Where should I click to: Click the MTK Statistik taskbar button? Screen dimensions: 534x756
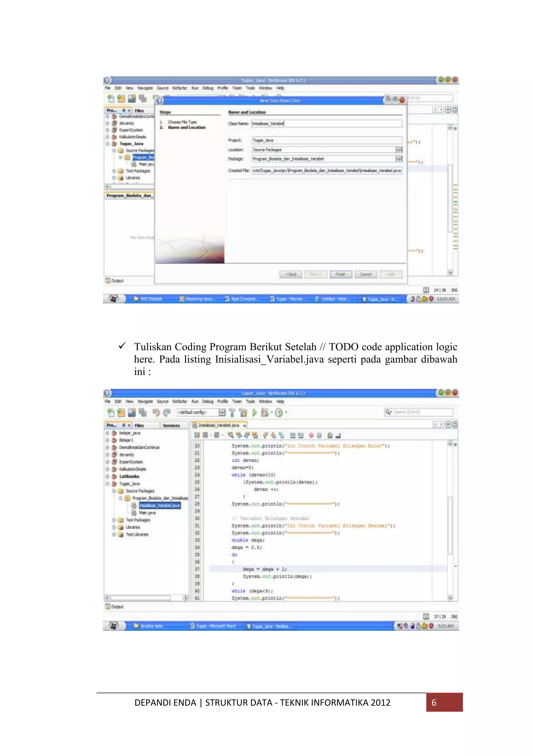[148, 299]
